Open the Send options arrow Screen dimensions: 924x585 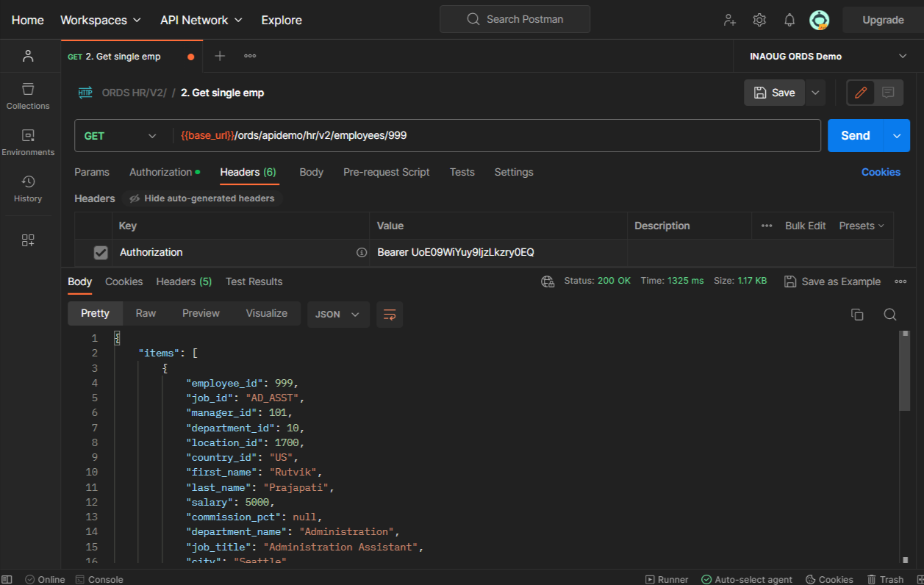coord(897,135)
